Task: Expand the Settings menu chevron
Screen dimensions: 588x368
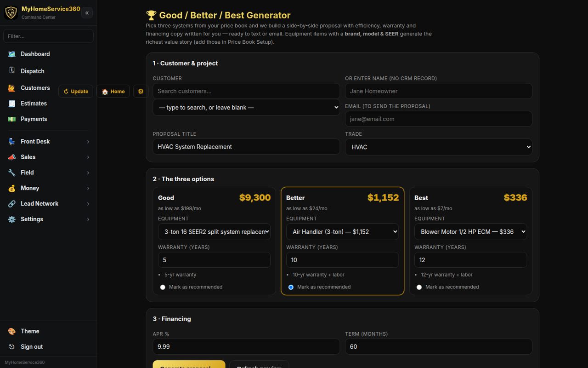Action: pos(88,219)
